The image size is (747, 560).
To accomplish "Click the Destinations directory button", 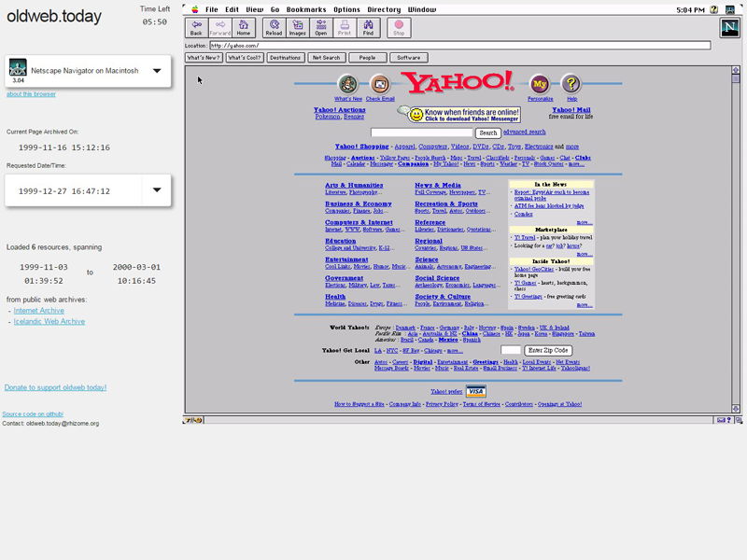I will click(286, 58).
